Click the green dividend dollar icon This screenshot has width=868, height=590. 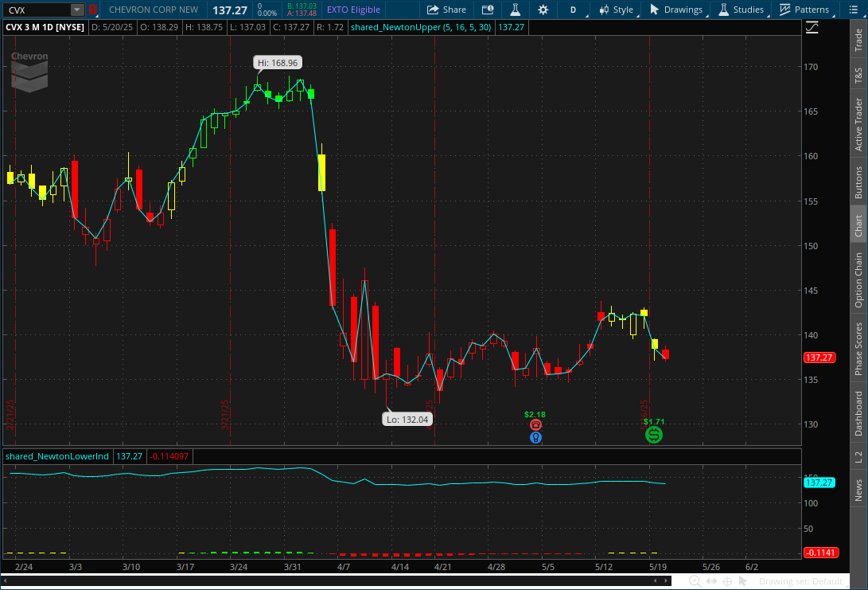tap(654, 435)
